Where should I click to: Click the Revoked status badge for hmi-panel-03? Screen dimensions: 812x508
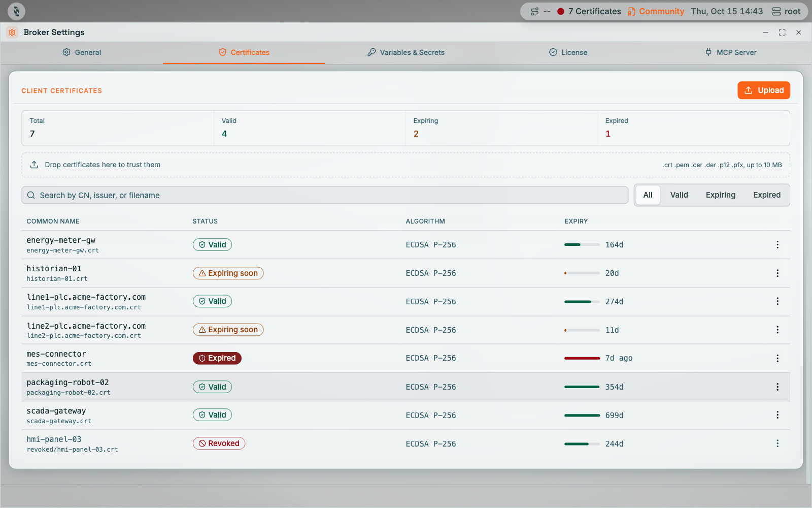[x=219, y=443]
